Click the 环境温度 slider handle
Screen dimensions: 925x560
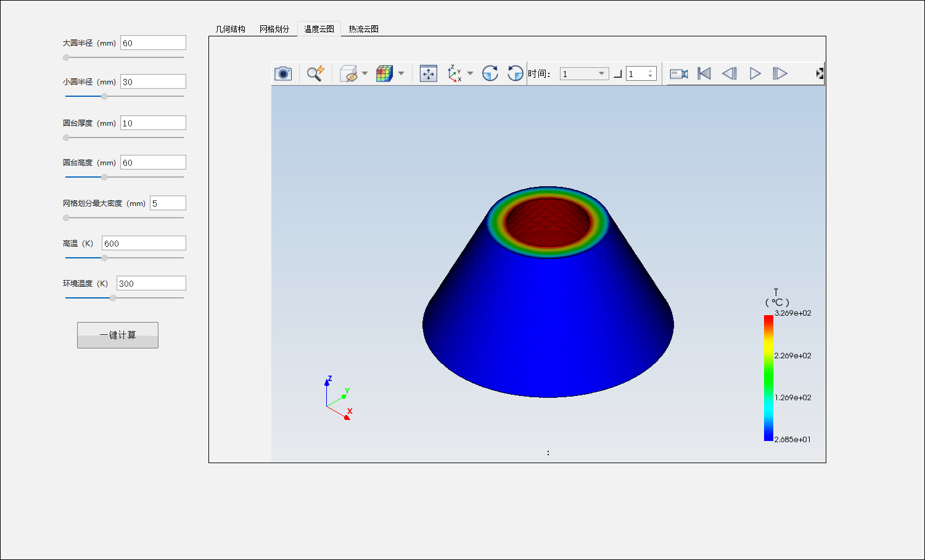[x=113, y=298]
